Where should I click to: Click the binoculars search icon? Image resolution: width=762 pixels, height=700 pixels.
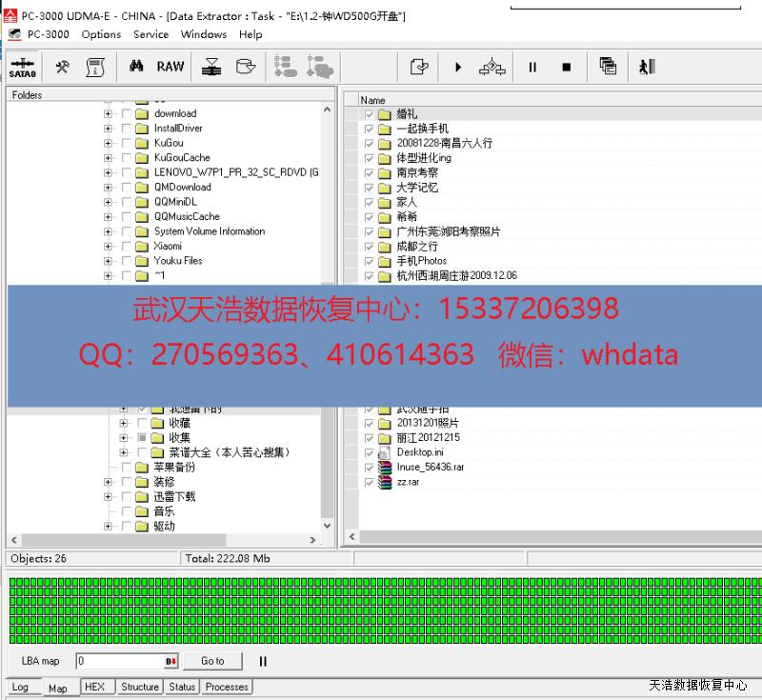[136, 67]
